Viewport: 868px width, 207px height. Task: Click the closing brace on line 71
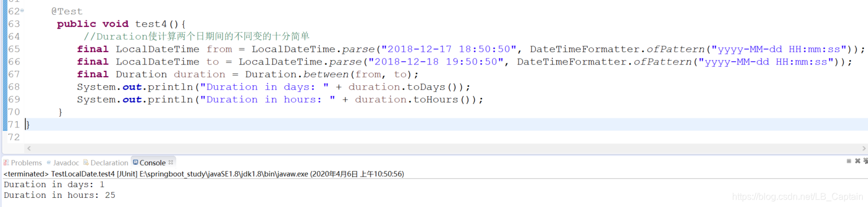pos(27,124)
